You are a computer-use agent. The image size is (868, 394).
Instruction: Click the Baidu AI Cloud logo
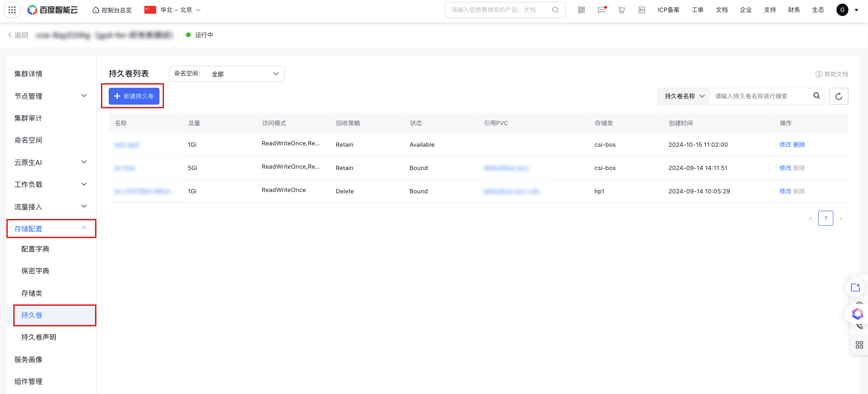tap(53, 10)
